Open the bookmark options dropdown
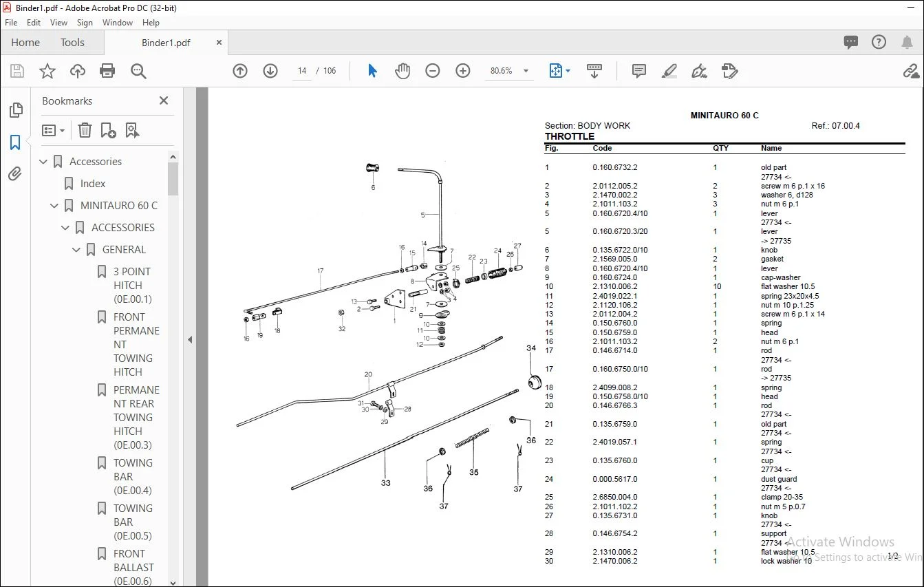 (54, 130)
